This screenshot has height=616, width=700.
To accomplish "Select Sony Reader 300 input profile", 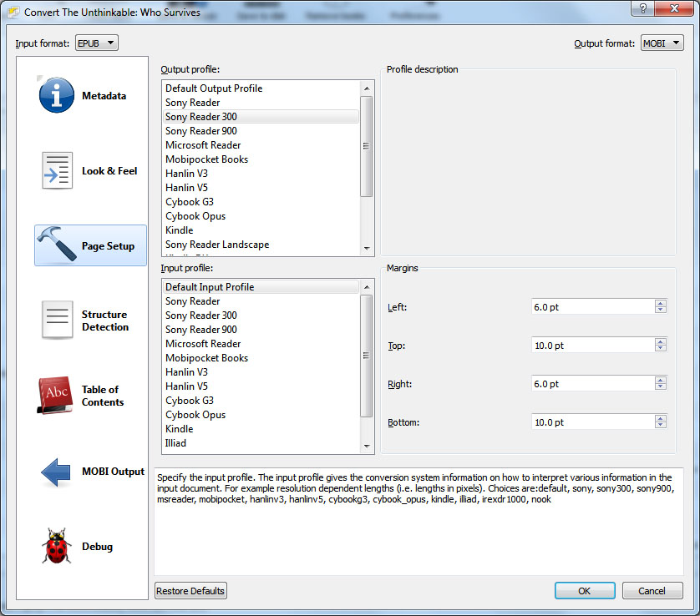I will pyautogui.click(x=261, y=316).
